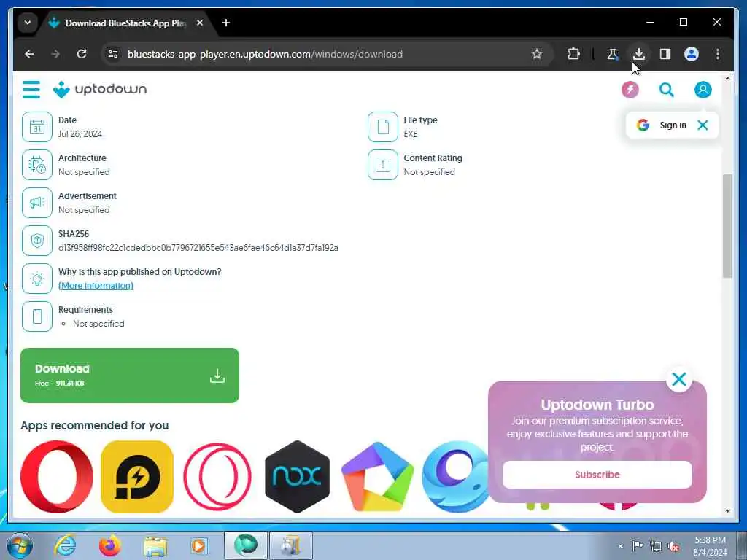This screenshot has height=560, width=747.
Task: Open the Windows Start menu
Action: tap(19, 545)
